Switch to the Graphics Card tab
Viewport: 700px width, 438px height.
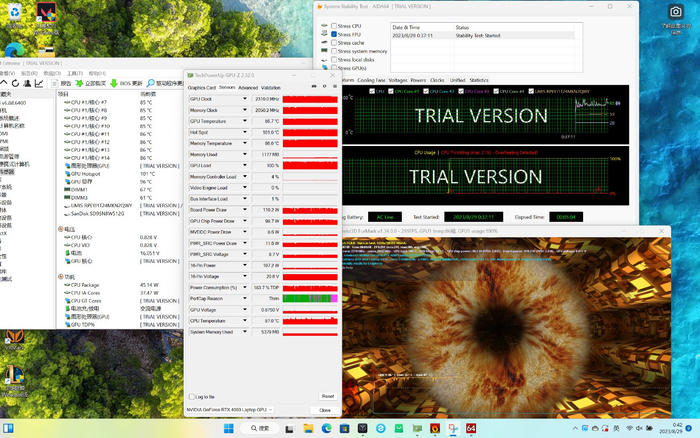click(202, 87)
